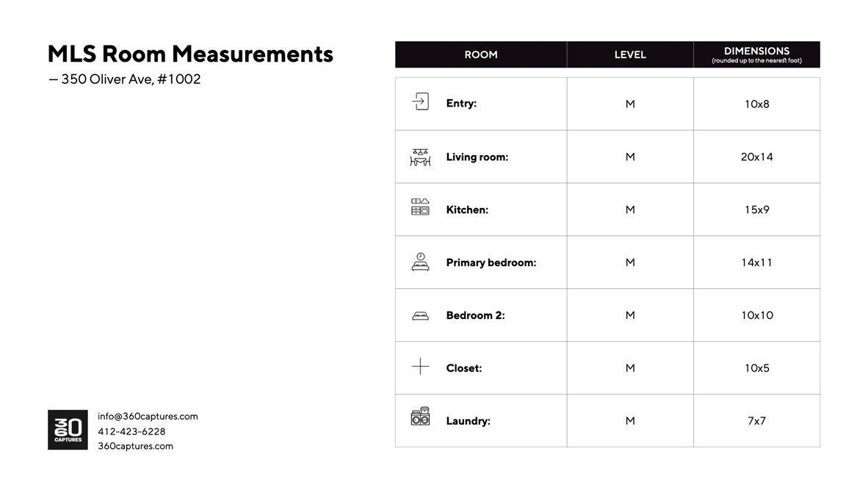Click the Kitchen cabinets icon
The image size is (868, 488).
click(x=420, y=207)
